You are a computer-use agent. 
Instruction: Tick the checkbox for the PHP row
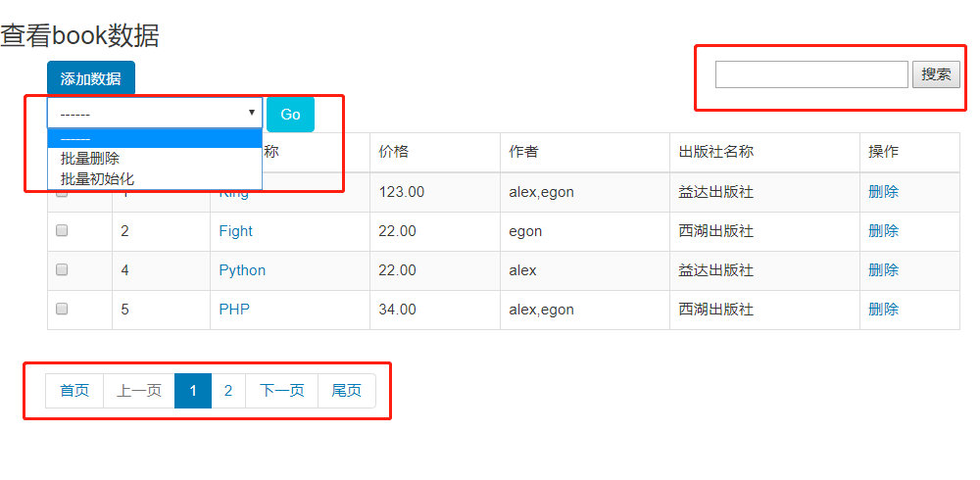tap(62, 309)
